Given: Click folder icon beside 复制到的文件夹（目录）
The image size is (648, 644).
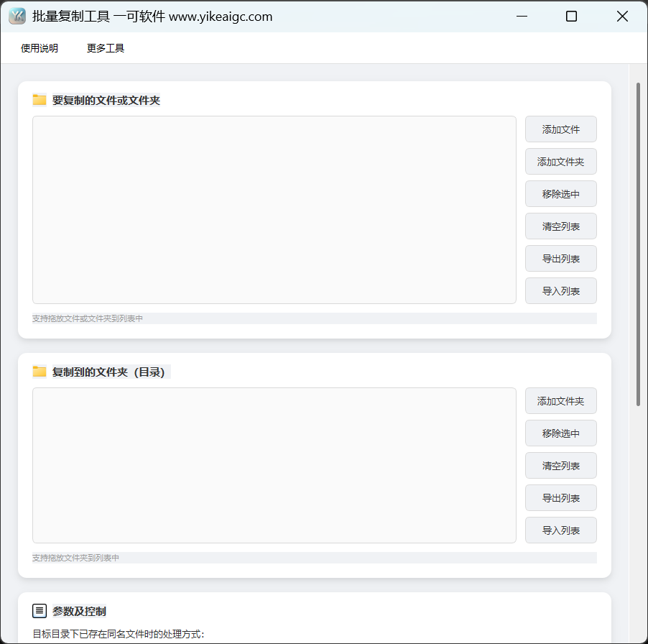Looking at the screenshot, I should (x=40, y=372).
